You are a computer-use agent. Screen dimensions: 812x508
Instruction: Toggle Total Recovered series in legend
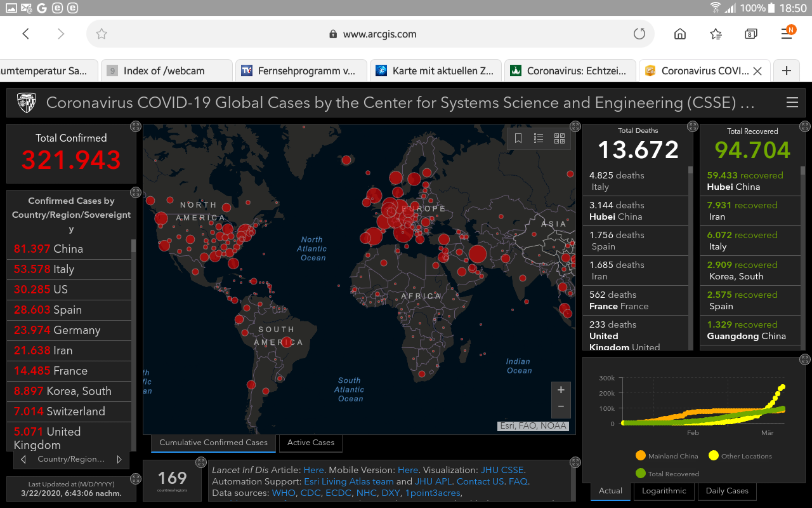tap(667, 474)
